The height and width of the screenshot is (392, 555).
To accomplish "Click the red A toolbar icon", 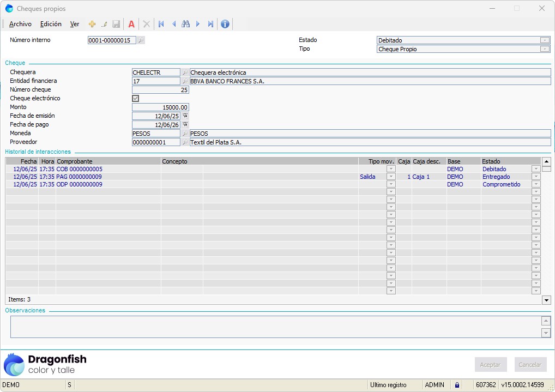I will point(131,24).
